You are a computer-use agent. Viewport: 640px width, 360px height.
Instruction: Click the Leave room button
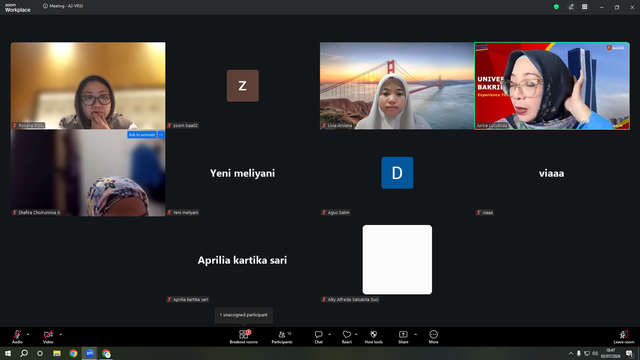(x=624, y=337)
